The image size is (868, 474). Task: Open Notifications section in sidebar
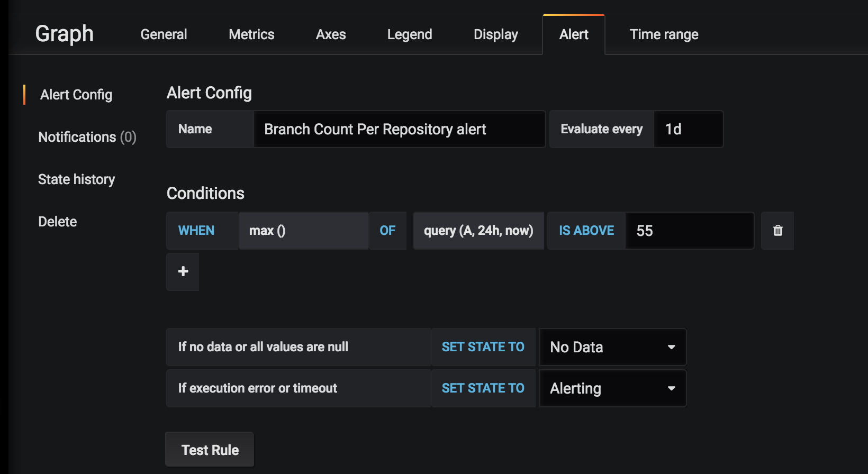[87, 137]
